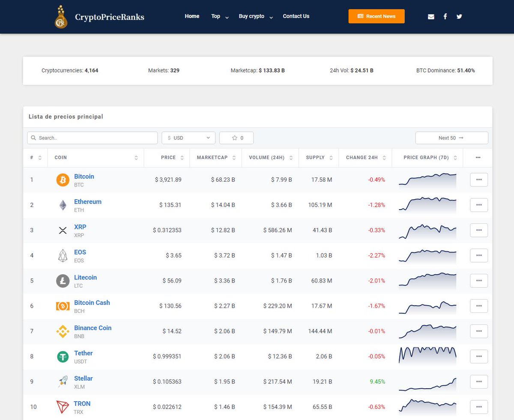Click the BTC Dominance 51.40% stat

tap(445, 70)
